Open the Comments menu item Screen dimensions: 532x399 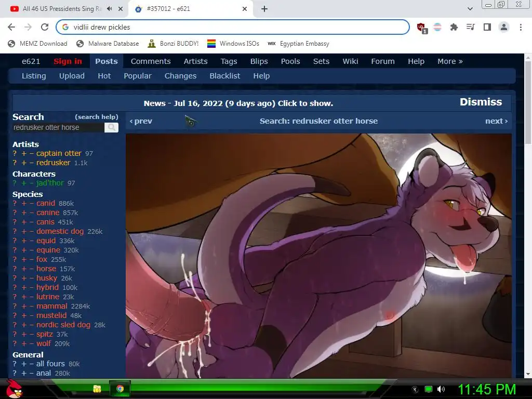click(151, 61)
